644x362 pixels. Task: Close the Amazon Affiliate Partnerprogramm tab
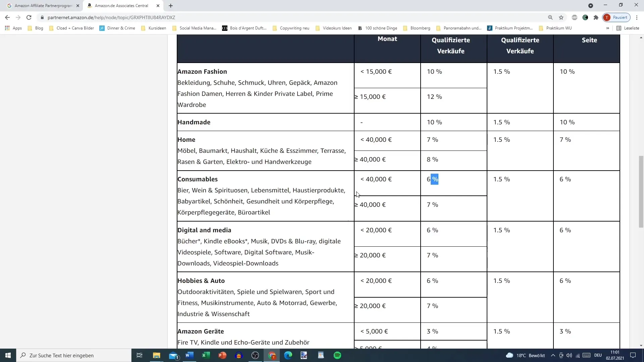pos(78,6)
